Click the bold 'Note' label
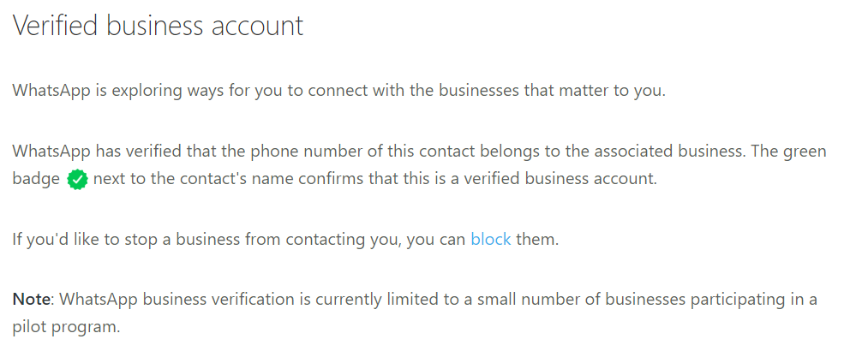Viewport: 868px width, 357px height. pyautogui.click(x=32, y=299)
